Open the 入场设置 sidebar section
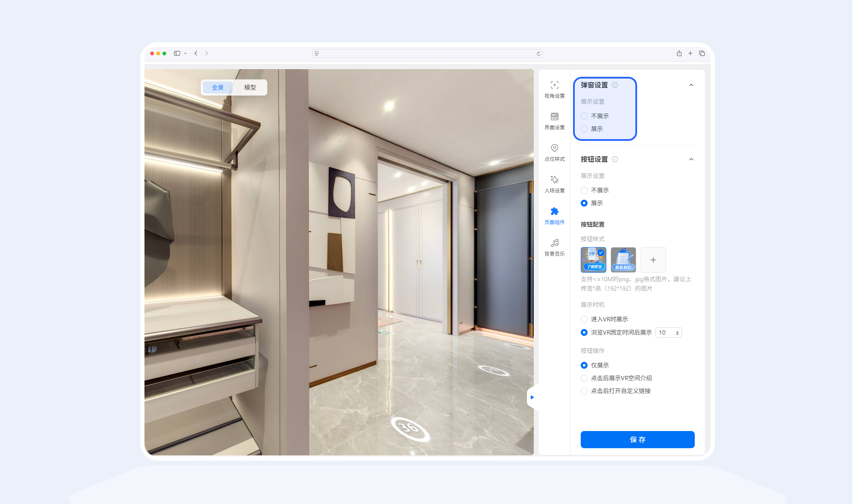 pyautogui.click(x=554, y=184)
